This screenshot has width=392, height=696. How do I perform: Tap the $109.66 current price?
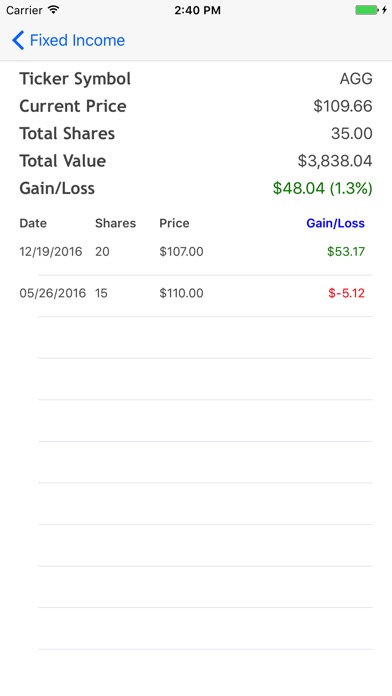coord(343,106)
